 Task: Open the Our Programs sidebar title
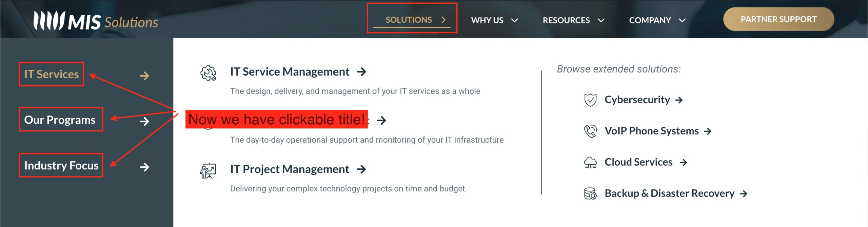coord(60,120)
